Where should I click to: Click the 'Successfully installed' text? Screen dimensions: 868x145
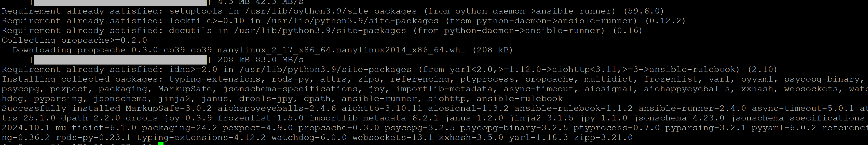tap(61, 109)
